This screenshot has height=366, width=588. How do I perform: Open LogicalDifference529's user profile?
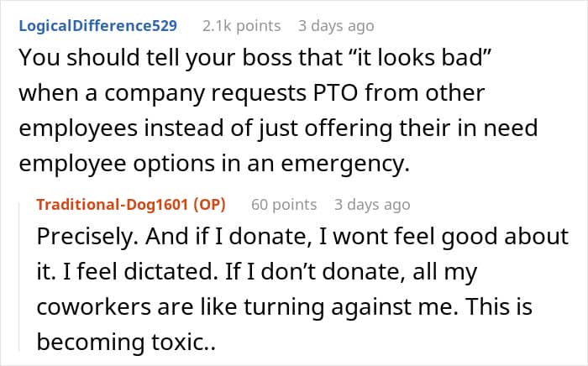tap(97, 25)
